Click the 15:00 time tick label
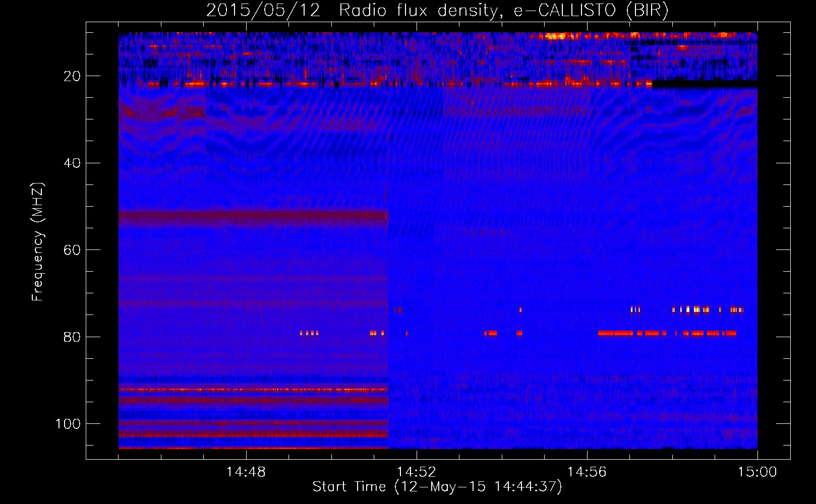This screenshot has height=504, width=816. coord(757,472)
